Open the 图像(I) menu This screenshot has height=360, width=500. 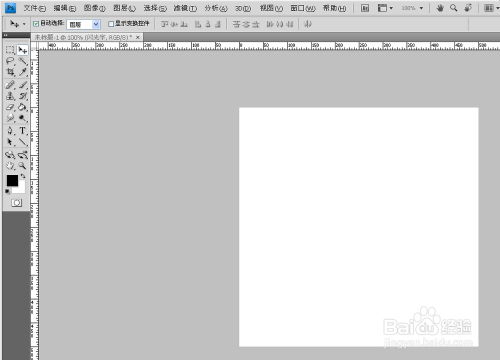tap(95, 8)
